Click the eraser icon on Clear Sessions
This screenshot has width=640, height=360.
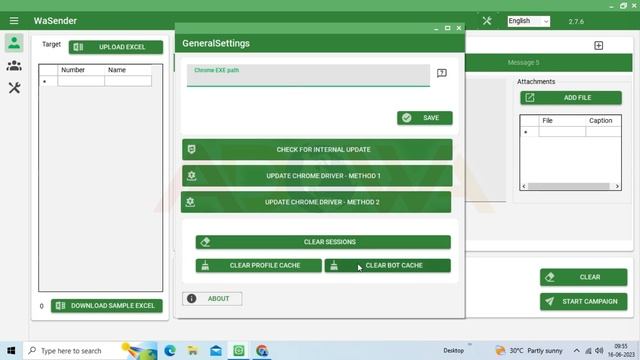point(205,242)
